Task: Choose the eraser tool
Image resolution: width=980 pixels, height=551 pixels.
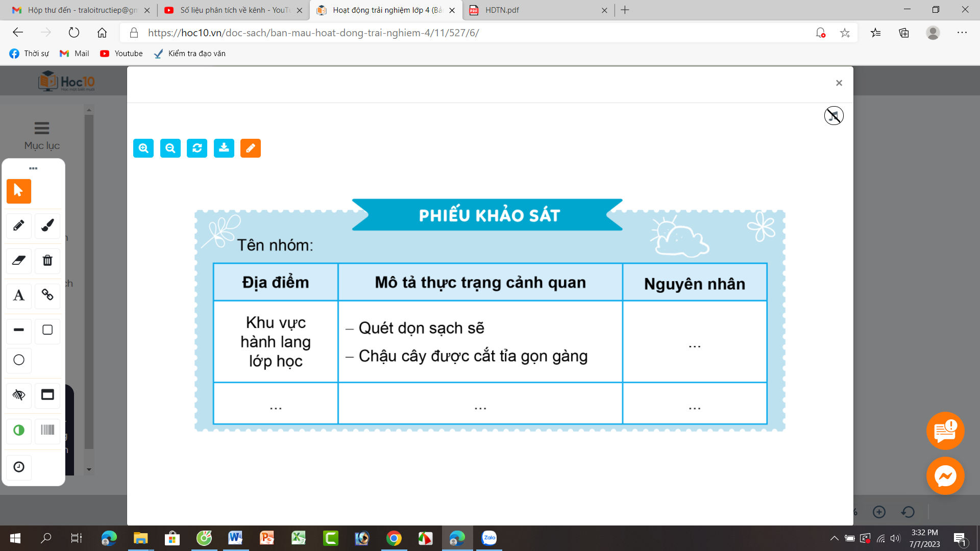Action: [19, 261]
